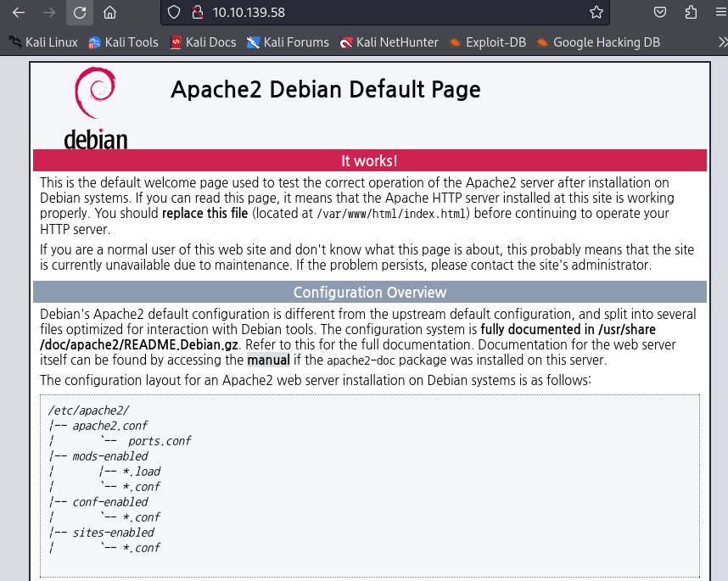This screenshot has height=581, width=728.
Task: Click the apache2.conf tree entry
Action: coord(110,426)
